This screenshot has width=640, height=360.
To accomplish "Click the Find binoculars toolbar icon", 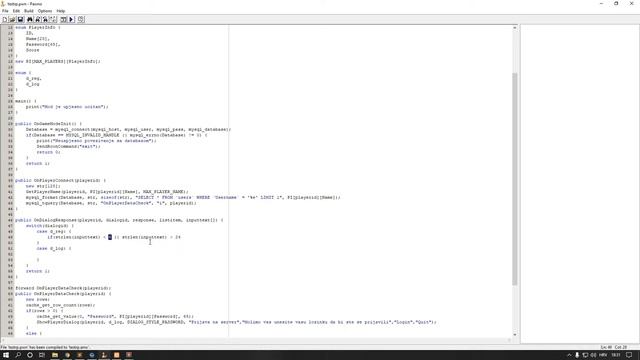I will tap(30, 19).
